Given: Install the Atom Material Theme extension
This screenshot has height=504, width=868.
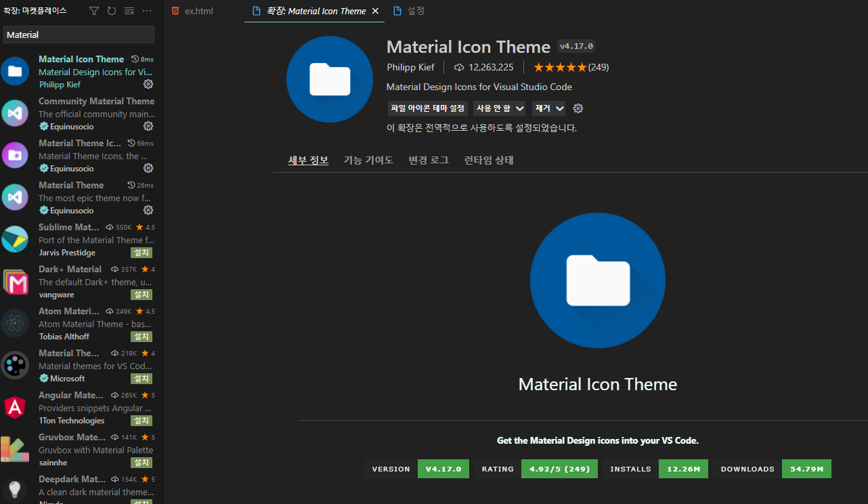Looking at the screenshot, I should (x=142, y=337).
